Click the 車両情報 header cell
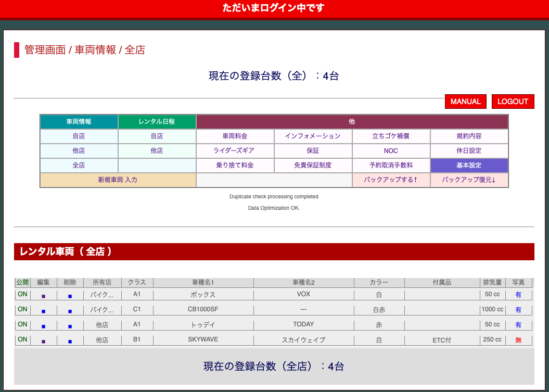The width and height of the screenshot is (549, 392). coord(79,122)
